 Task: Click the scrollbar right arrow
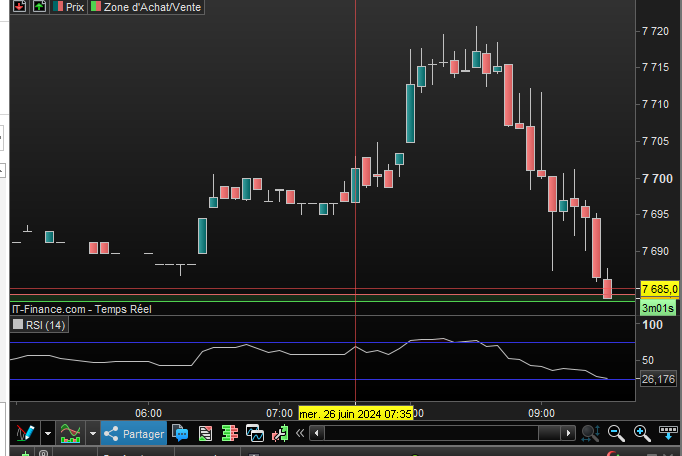568,433
